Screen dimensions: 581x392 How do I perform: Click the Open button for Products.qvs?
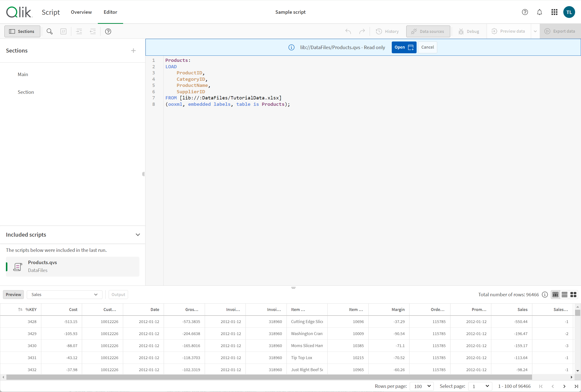pyautogui.click(x=402, y=47)
